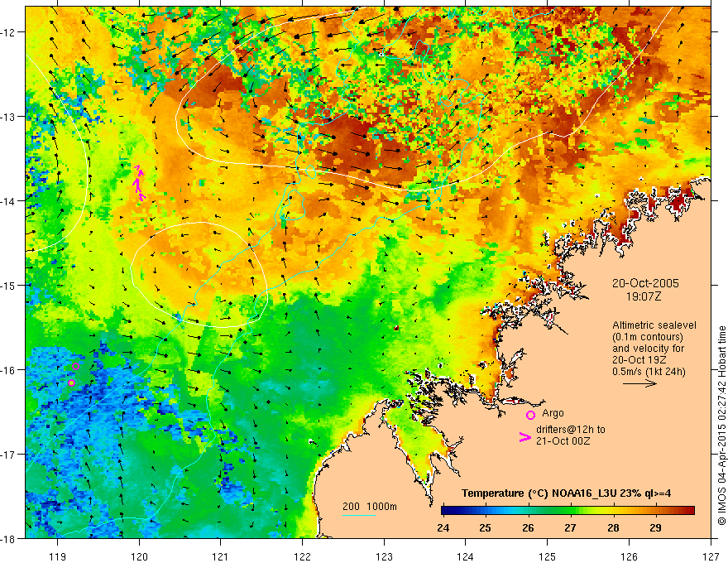Click the '(0.1m contours)' caption line

[648, 337]
